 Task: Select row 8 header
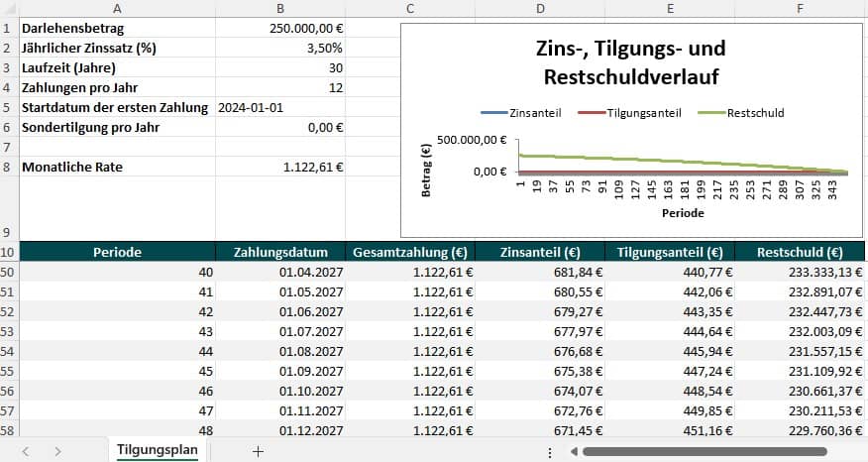[9, 167]
